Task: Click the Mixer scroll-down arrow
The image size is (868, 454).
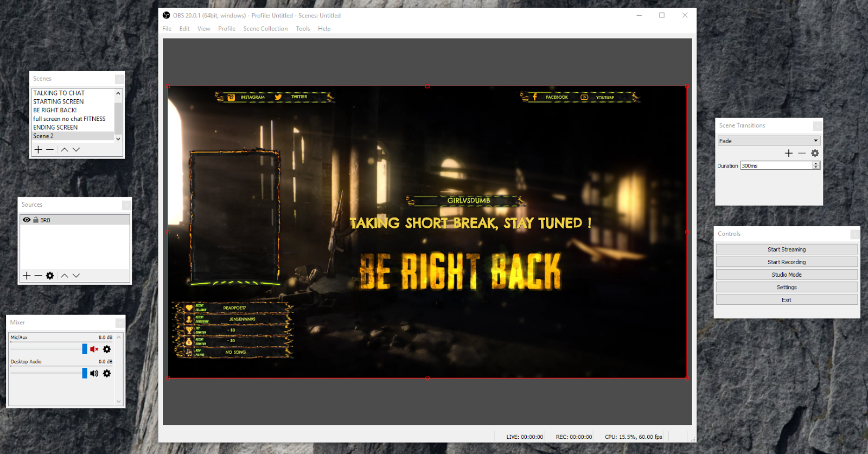Action: [119, 402]
